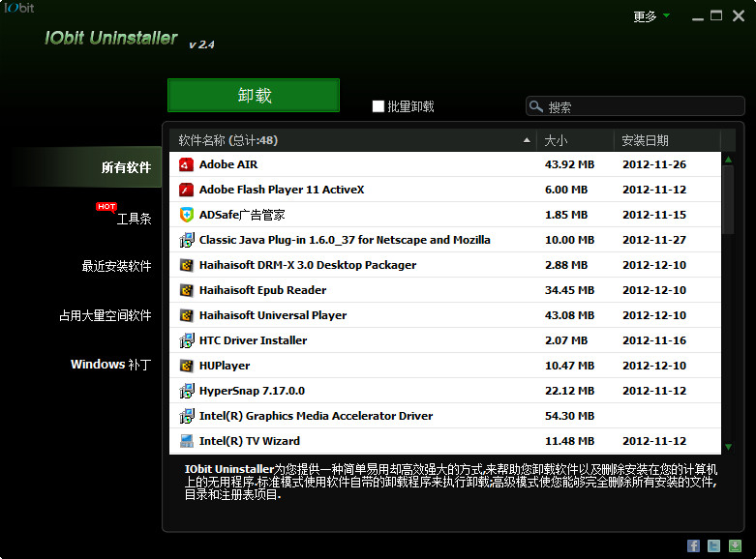
Task: Click the 2012-11-27 install date
Action: click(x=654, y=240)
